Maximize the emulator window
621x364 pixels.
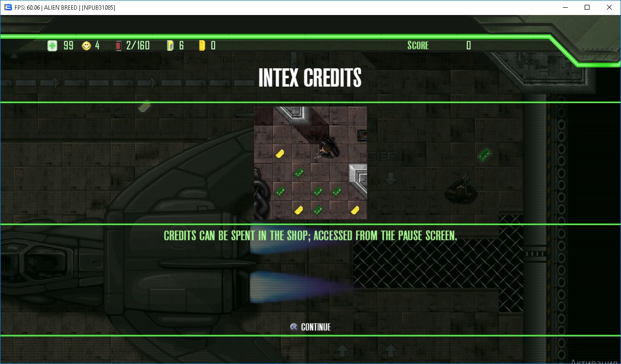(x=587, y=7)
